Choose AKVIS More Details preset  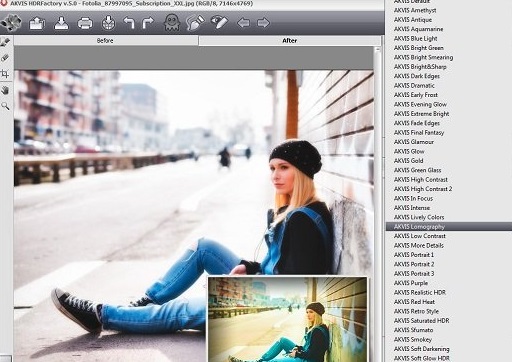pos(419,245)
